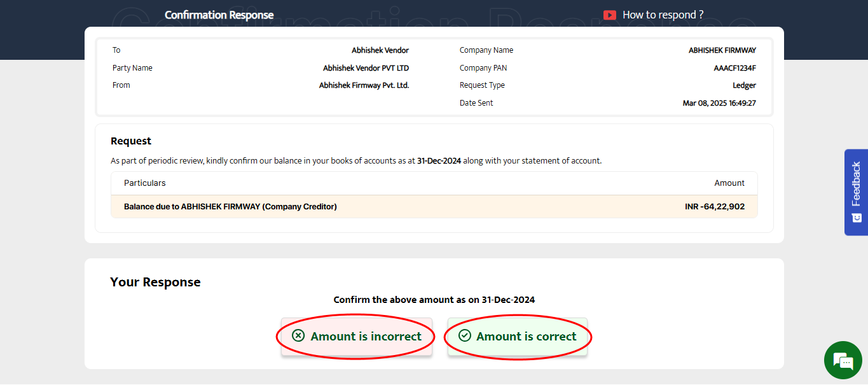Image resolution: width=868 pixels, height=385 pixels.
Task: Click the Your Response section heading
Action: click(x=155, y=282)
